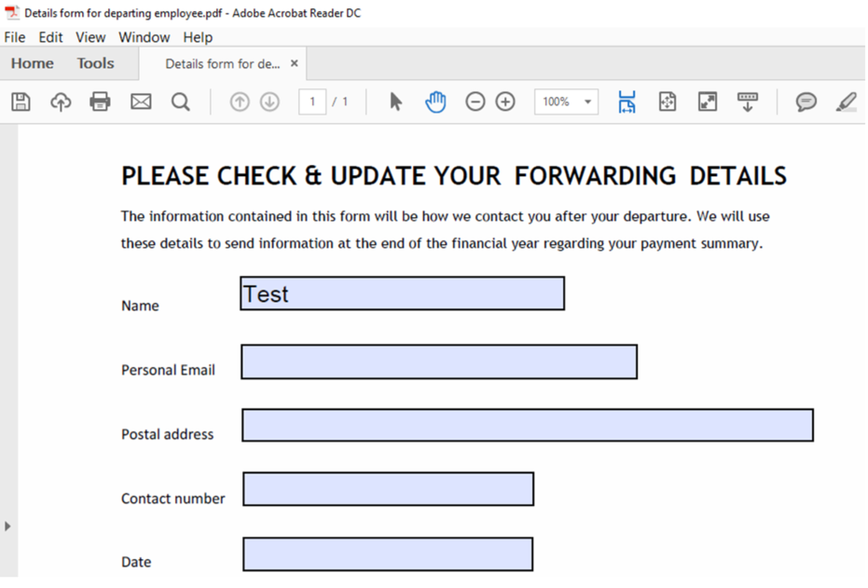Zoom in with plus icon
868x588 pixels.
pyautogui.click(x=505, y=102)
